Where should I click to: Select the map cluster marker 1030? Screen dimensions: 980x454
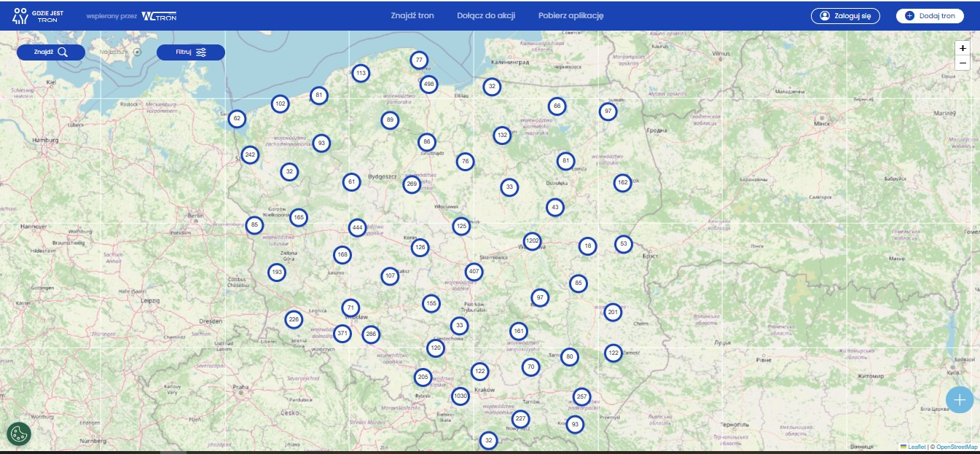pyautogui.click(x=460, y=396)
